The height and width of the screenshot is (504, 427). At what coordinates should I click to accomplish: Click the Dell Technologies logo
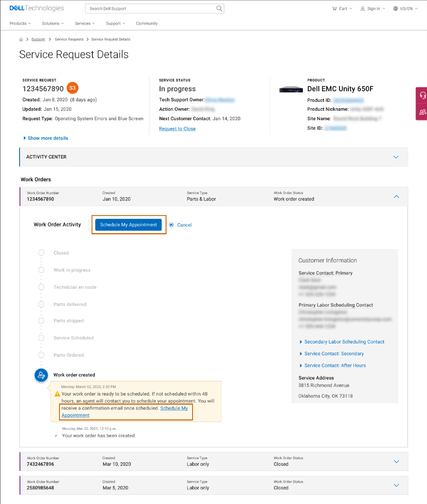[x=37, y=8]
